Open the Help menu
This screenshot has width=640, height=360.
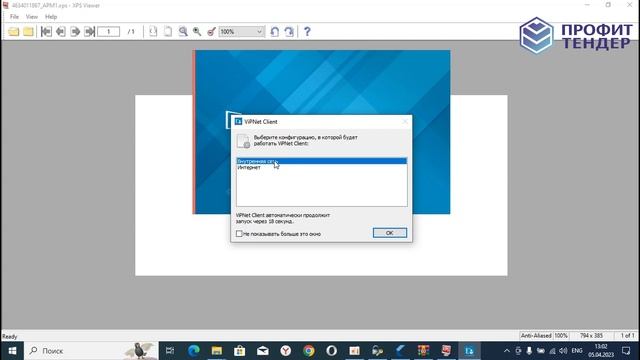click(51, 17)
